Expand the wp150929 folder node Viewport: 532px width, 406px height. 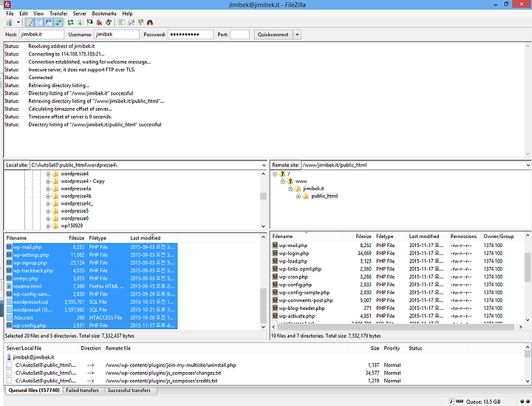pyautogui.click(x=48, y=226)
